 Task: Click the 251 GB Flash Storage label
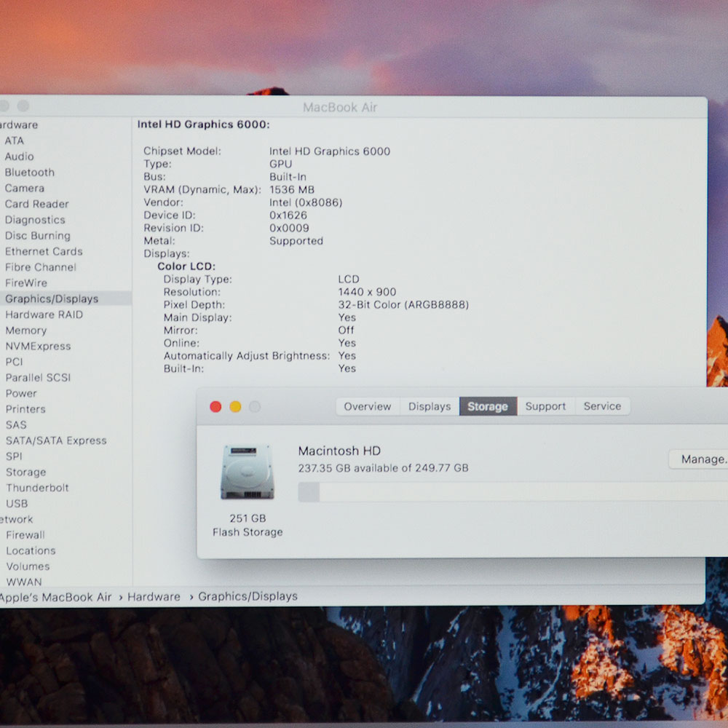[x=248, y=525]
